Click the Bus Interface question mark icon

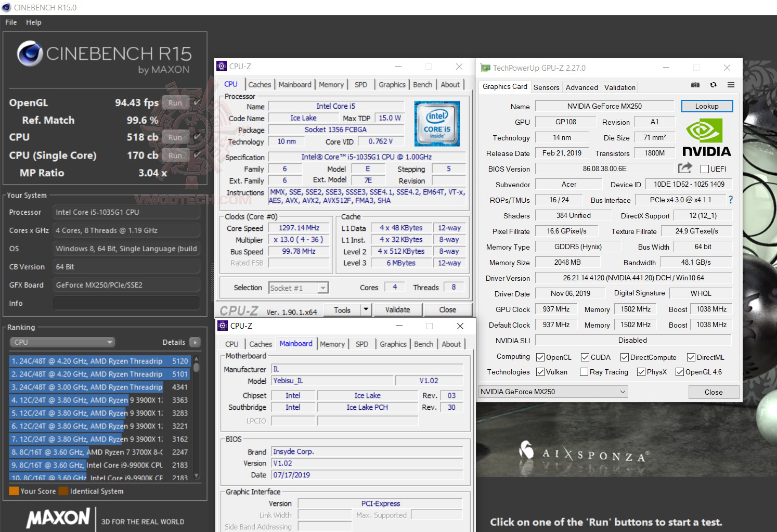[731, 200]
